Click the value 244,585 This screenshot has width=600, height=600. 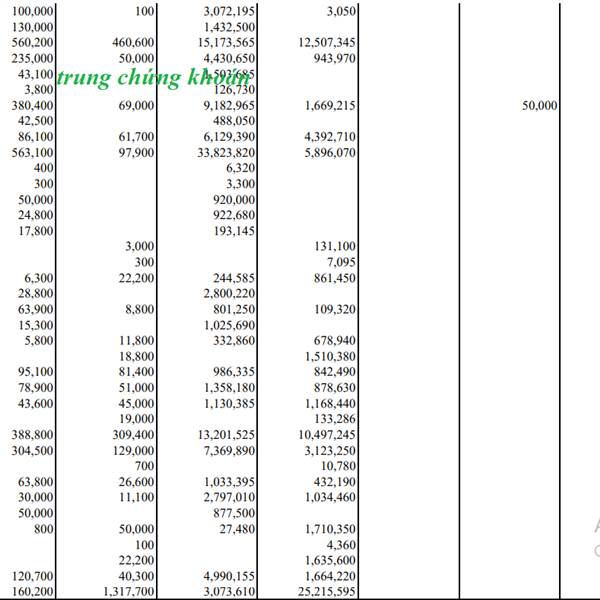(x=234, y=278)
